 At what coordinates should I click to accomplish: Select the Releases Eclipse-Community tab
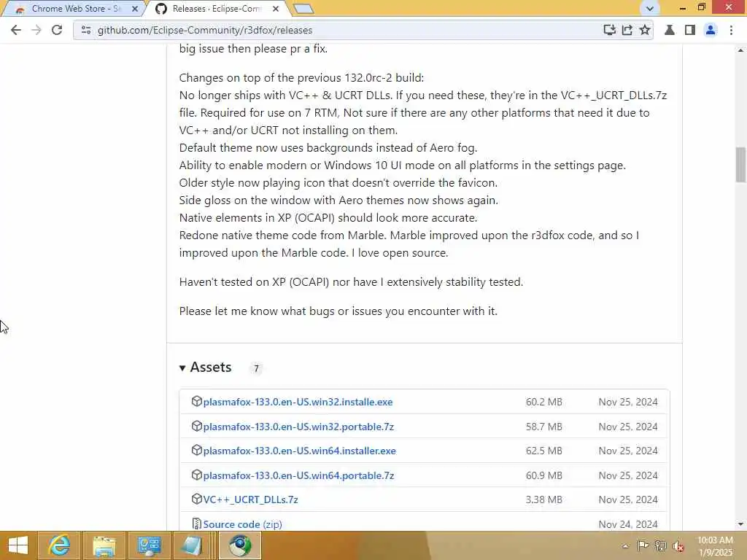click(214, 9)
